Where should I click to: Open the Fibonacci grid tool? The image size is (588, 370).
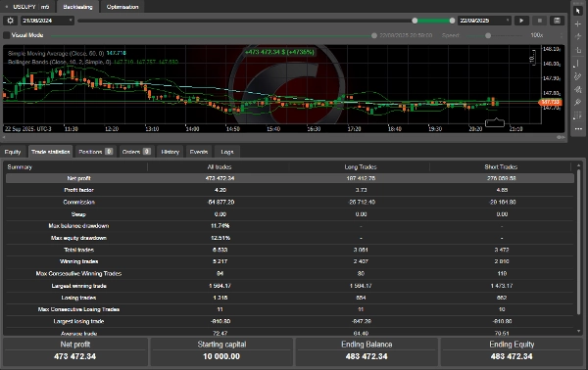[578, 116]
